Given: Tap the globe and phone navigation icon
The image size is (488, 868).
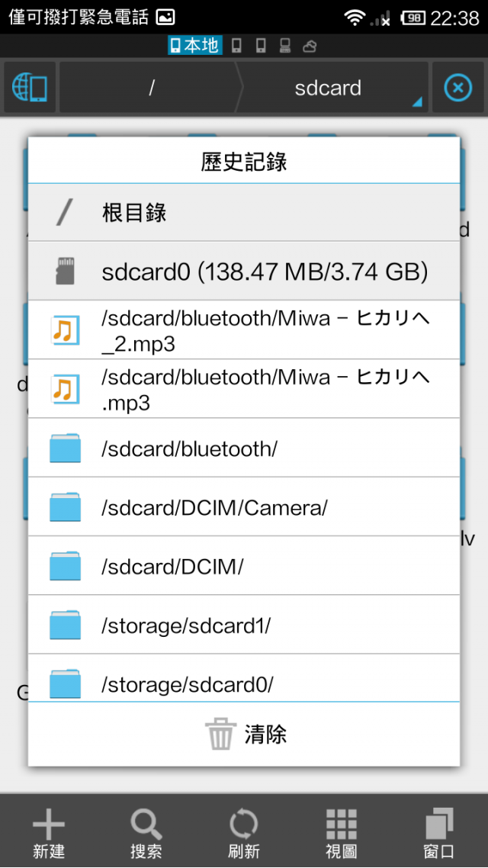Looking at the screenshot, I should coord(29,88).
